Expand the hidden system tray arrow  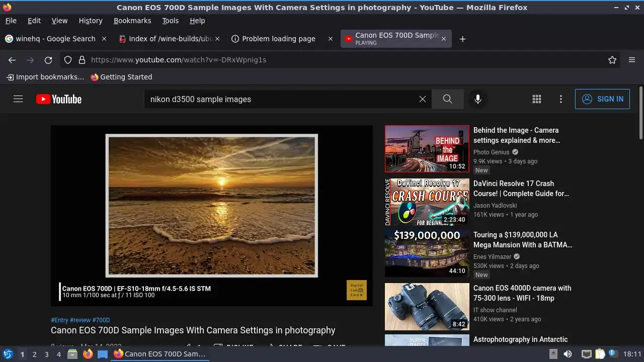pyautogui.click(x=553, y=353)
